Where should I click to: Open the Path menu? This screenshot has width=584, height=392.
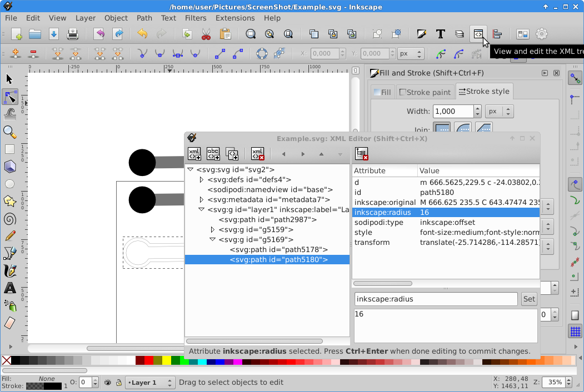pyautogui.click(x=144, y=18)
